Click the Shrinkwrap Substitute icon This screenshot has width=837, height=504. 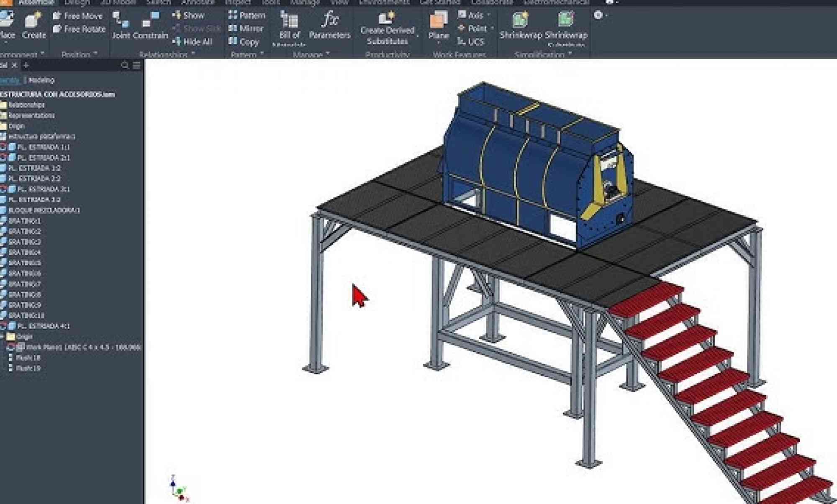pyautogui.click(x=566, y=20)
